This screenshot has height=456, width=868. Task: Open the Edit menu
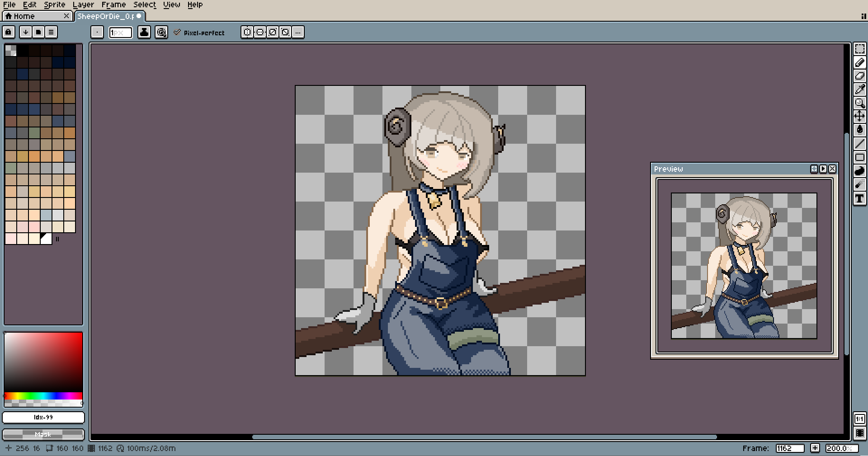pos(30,5)
